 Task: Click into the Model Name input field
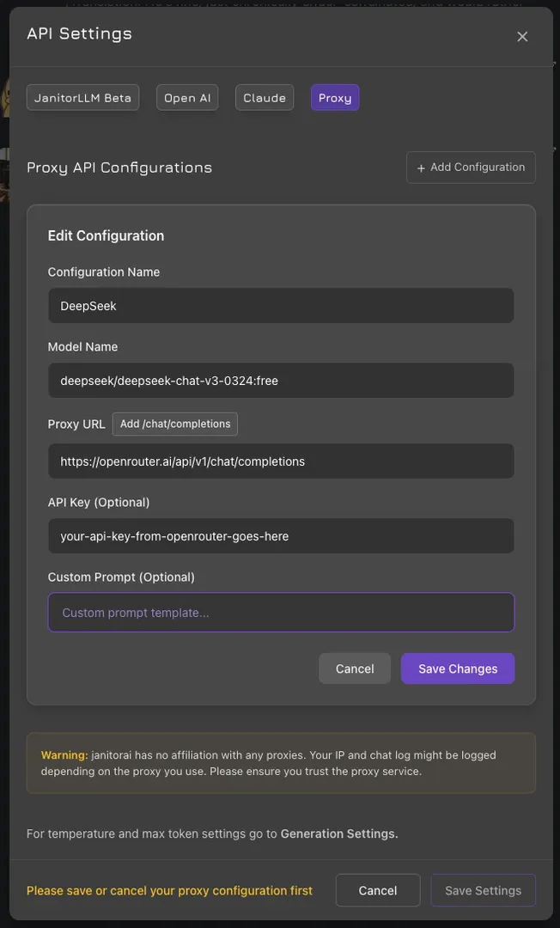(x=281, y=381)
